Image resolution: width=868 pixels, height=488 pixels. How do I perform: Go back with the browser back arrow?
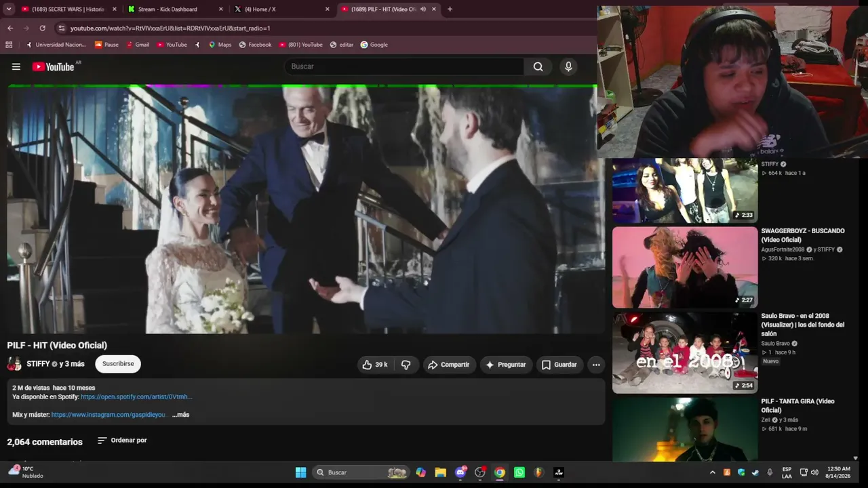point(10,28)
